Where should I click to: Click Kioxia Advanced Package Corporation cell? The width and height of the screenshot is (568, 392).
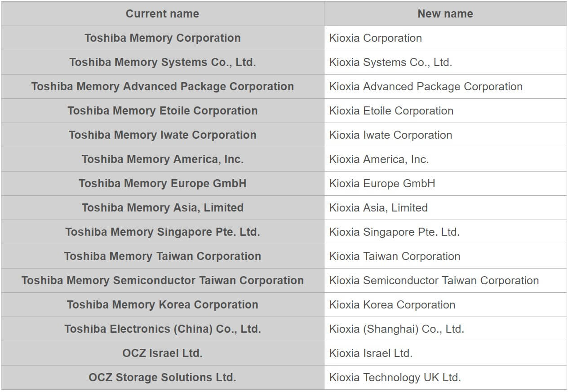[x=445, y=87]
